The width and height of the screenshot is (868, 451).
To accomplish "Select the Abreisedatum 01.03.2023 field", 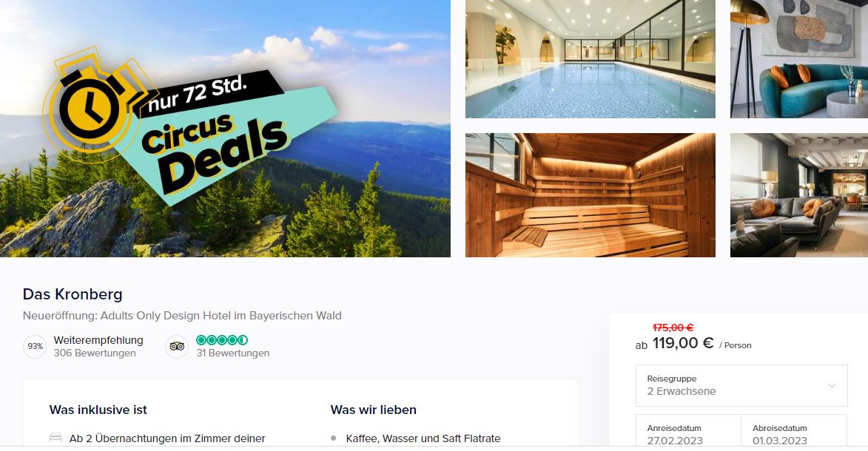I will (x=794, y=432).
